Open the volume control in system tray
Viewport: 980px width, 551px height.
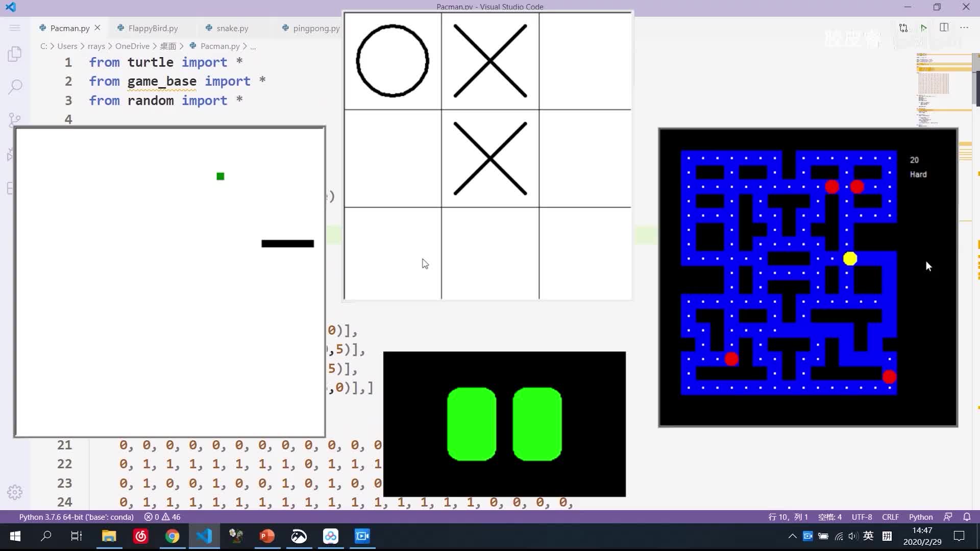coord(853,536)
